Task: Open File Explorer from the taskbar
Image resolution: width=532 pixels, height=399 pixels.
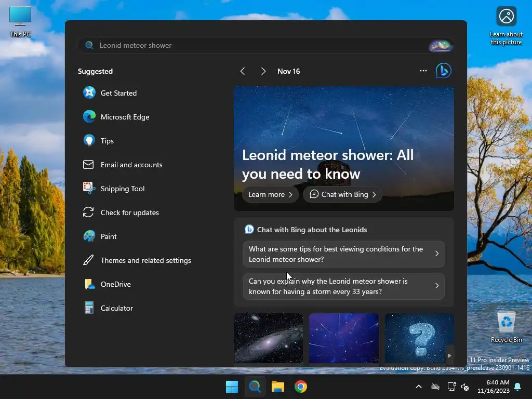Action: [278, 387]
